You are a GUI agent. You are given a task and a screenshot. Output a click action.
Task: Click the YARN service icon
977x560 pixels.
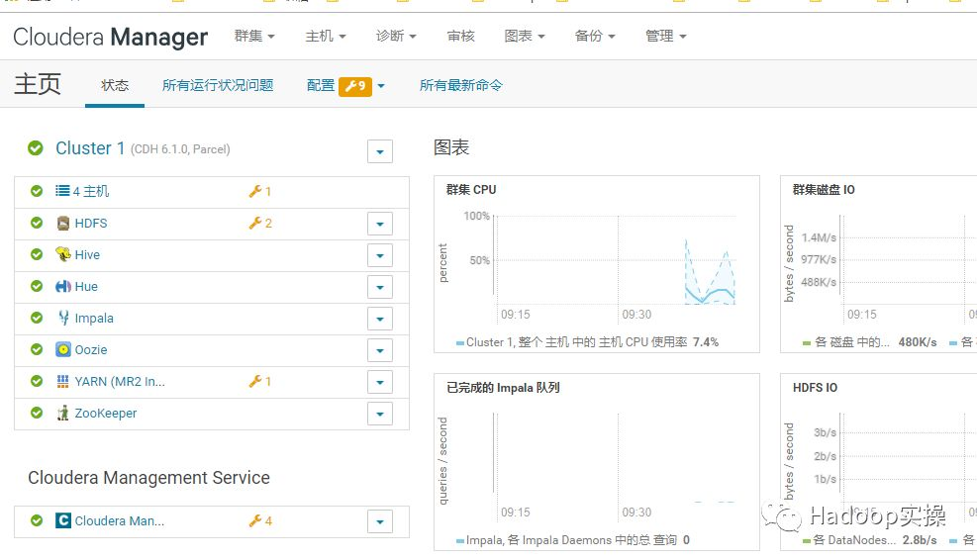63,381
